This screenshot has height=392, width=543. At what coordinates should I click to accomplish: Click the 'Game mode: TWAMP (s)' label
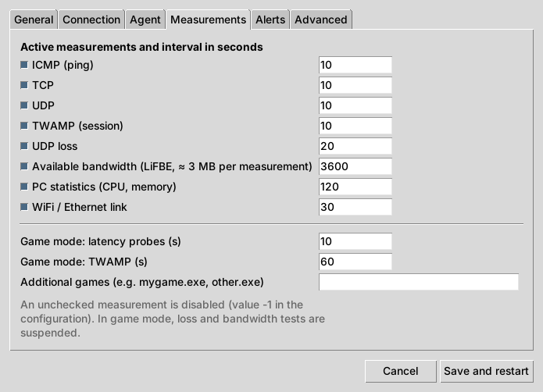pyautogui.click(x=84, y=262)
